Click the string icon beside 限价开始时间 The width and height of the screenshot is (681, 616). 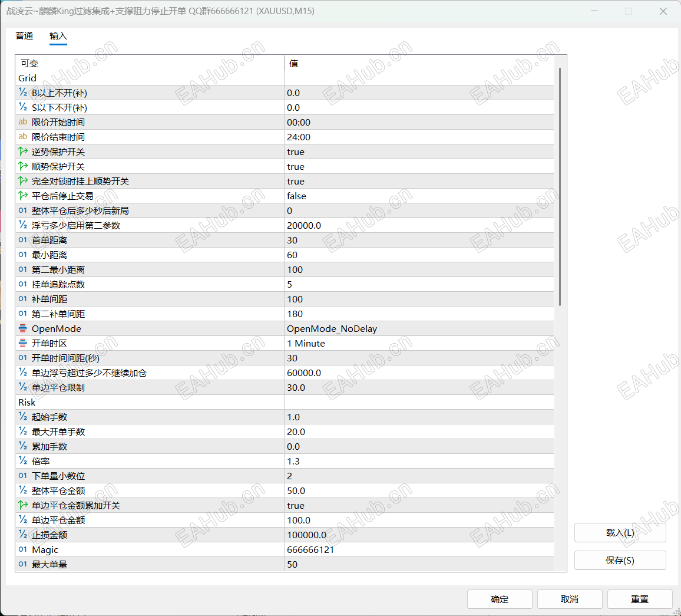22,122
